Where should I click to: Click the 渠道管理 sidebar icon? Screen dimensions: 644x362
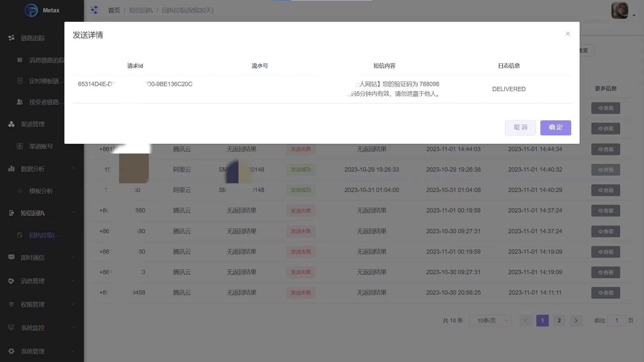pos(11,124)
